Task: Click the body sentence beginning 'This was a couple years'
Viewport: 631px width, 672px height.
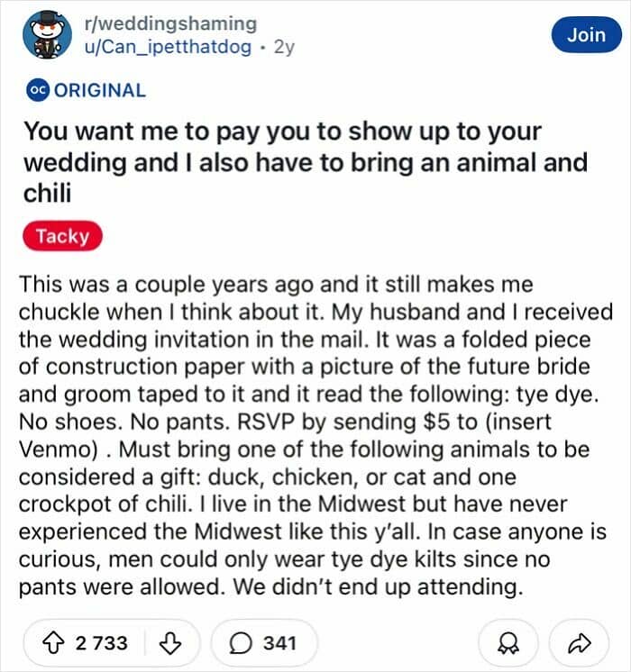Action: pyautogui.click(x=276, y=298)
